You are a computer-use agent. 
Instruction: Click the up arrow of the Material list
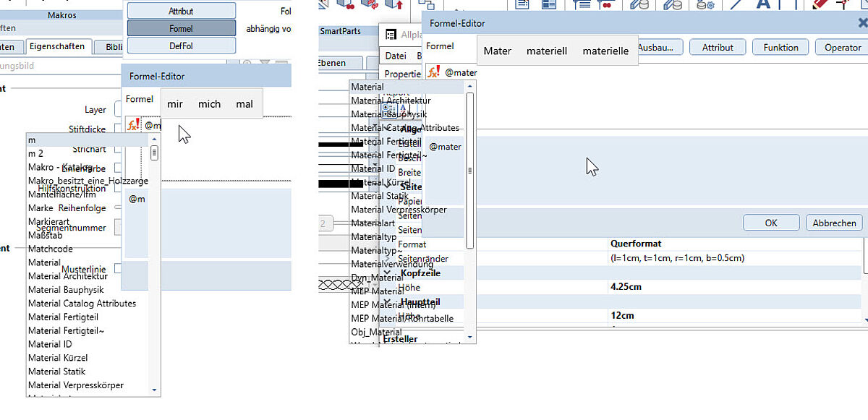pos(470,87)
